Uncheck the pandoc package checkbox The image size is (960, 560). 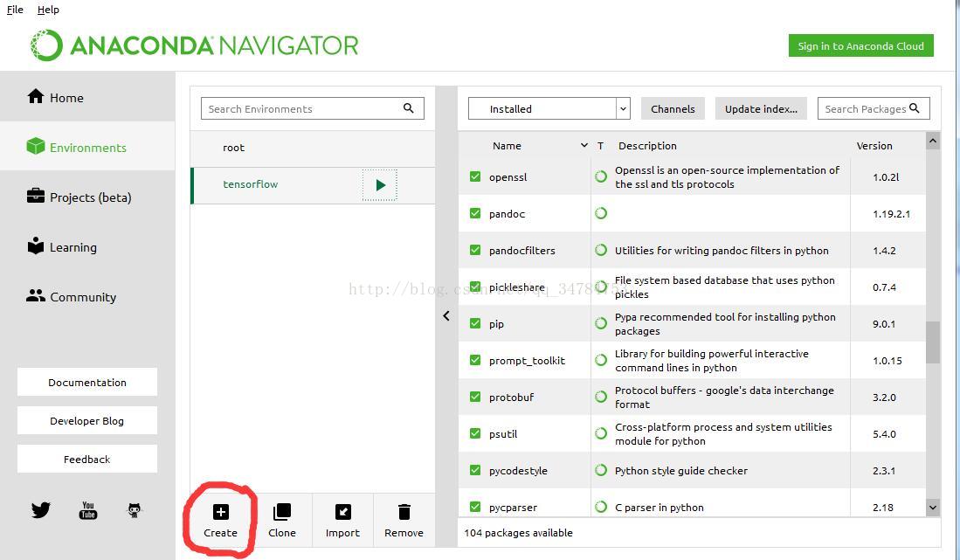[475, 213]
